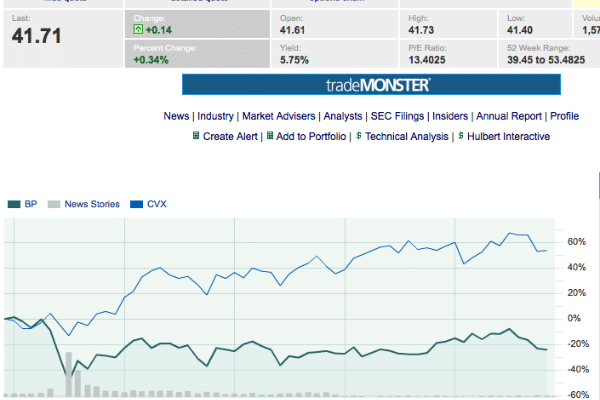Open the Industry link

coord(215,116)
